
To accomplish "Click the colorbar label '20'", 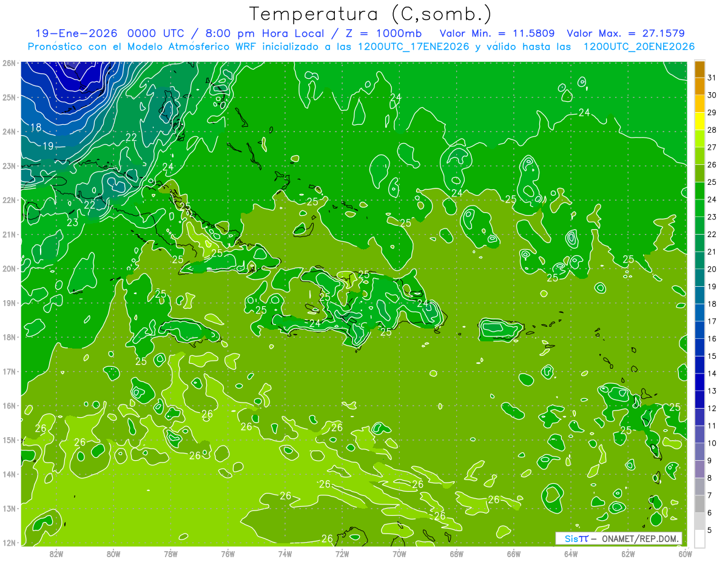I will 712,270.
